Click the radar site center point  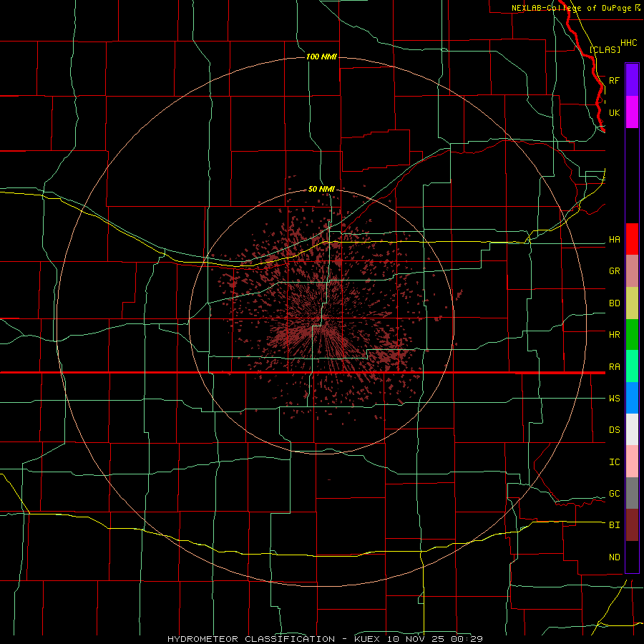click(321, 321)
